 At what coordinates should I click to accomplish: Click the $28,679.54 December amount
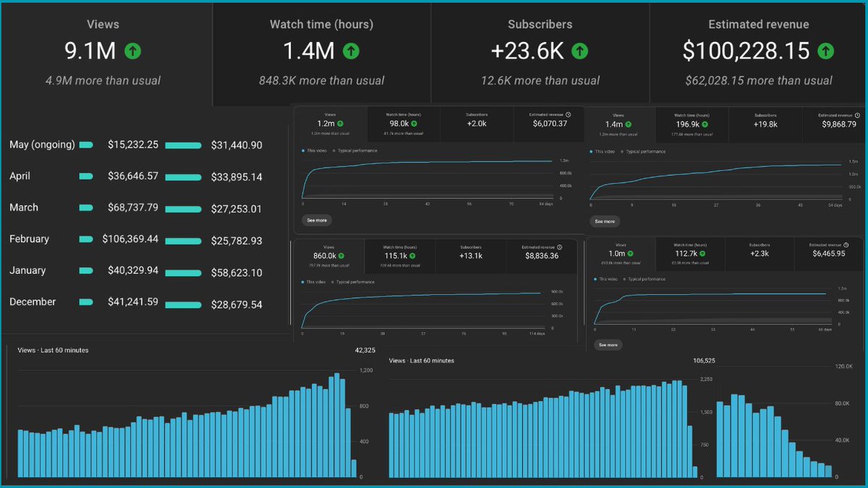click(x=237, y=304)
